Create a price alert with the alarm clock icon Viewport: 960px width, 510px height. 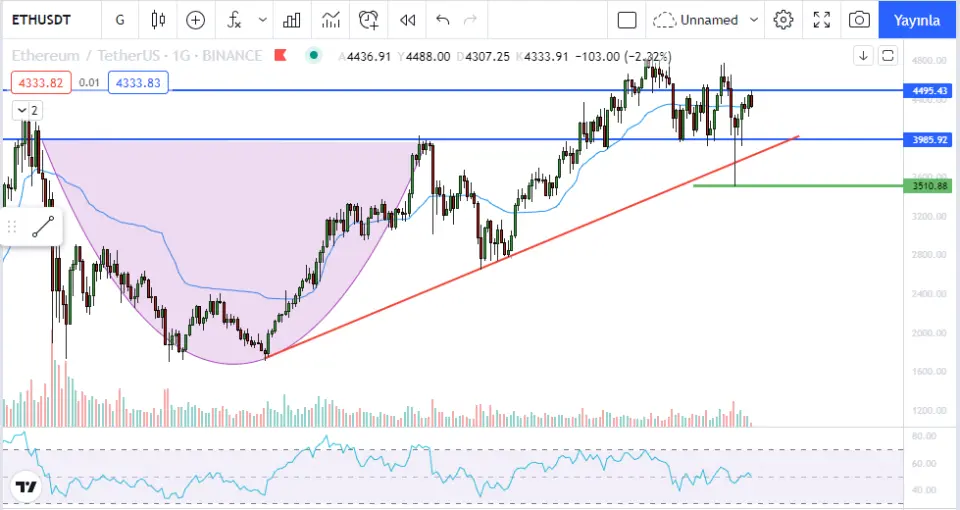click(369, 20)
